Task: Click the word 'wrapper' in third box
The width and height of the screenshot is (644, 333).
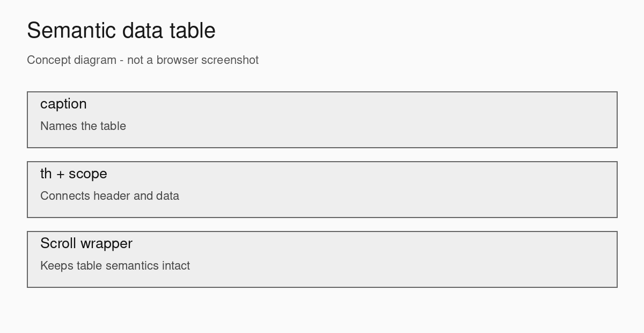Action: click(x=106, y=244)
